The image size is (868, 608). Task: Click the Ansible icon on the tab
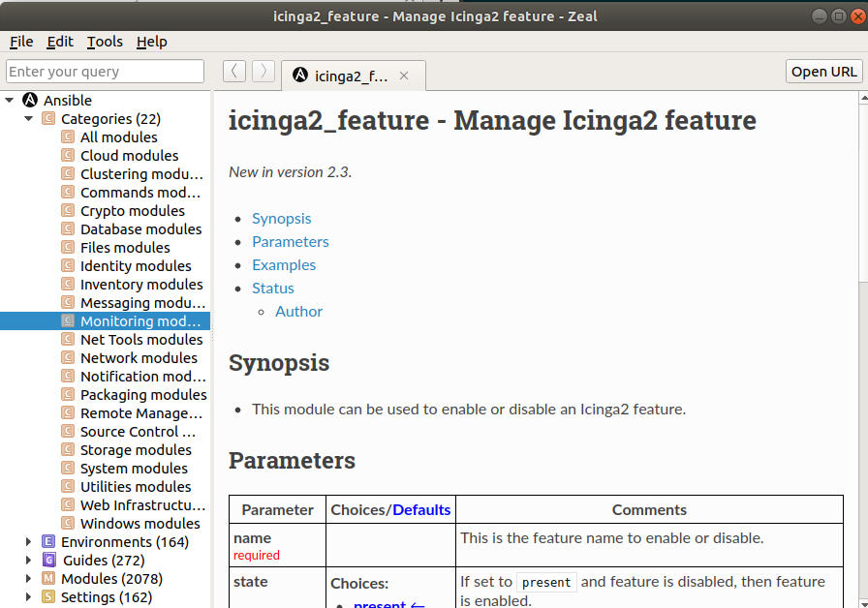(300, 75)
